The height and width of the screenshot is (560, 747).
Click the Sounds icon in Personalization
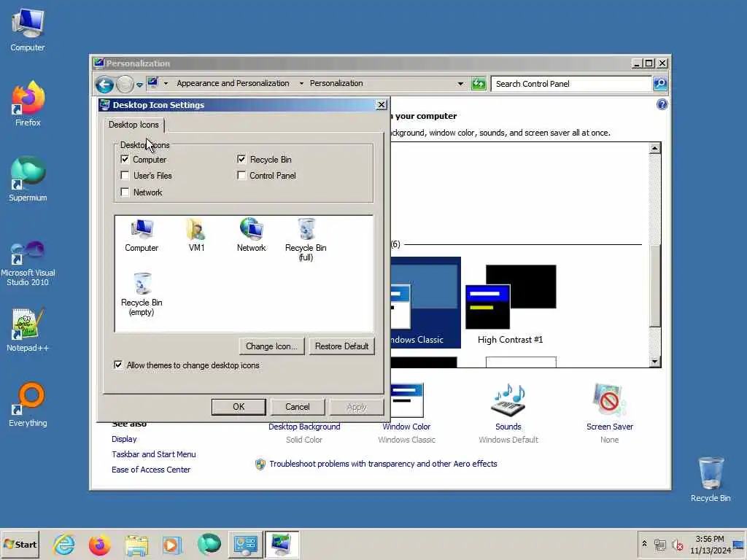tap(508, 400)
